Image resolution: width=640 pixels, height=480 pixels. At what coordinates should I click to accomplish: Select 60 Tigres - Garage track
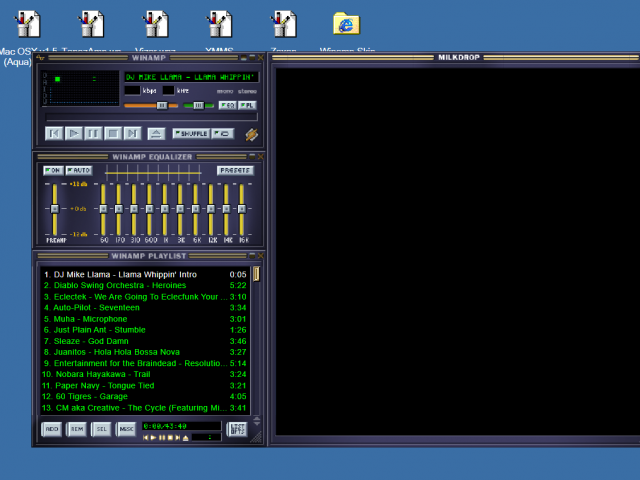145,397
